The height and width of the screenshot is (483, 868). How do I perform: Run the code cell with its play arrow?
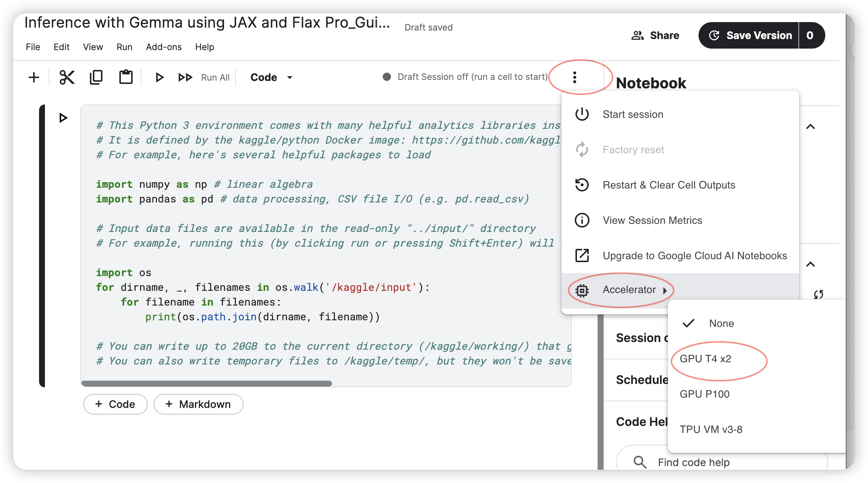point(63,118)
